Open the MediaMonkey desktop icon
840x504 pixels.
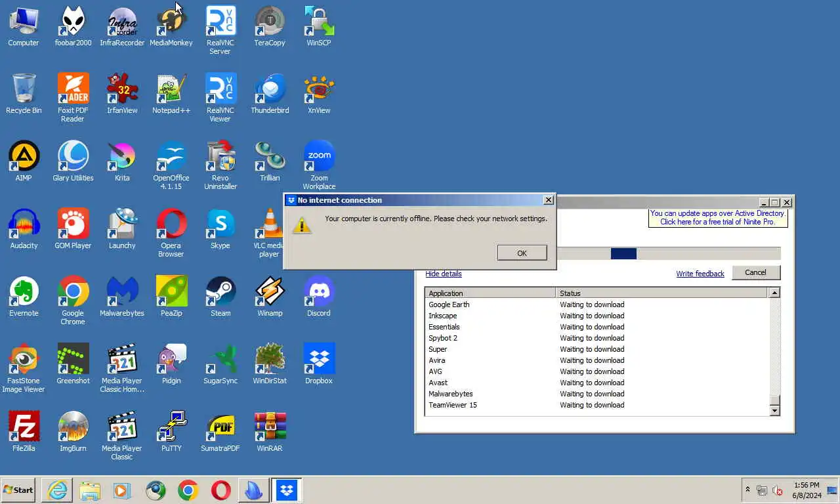click(x=171, y=26)
